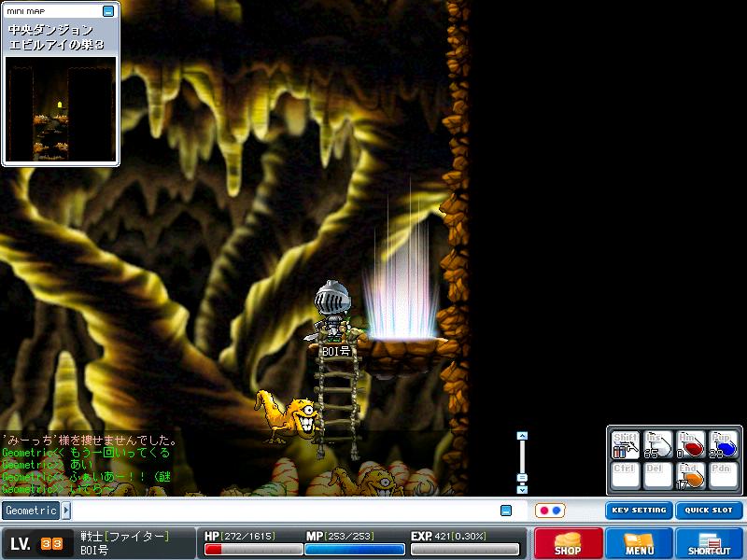Click the 'MINI MAP' title text
This screenshot has height=560, width=747.
coord(26,11)
